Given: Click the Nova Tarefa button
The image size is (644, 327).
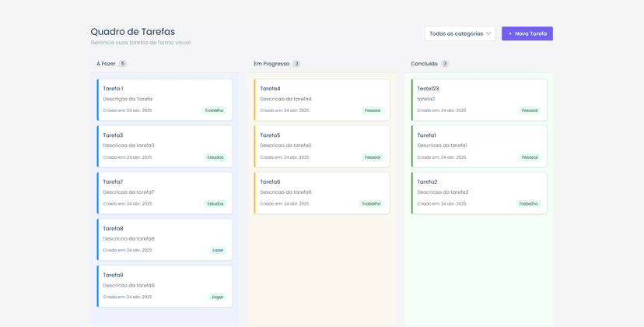Looking at the screenshot, I should tap(527, 33).
